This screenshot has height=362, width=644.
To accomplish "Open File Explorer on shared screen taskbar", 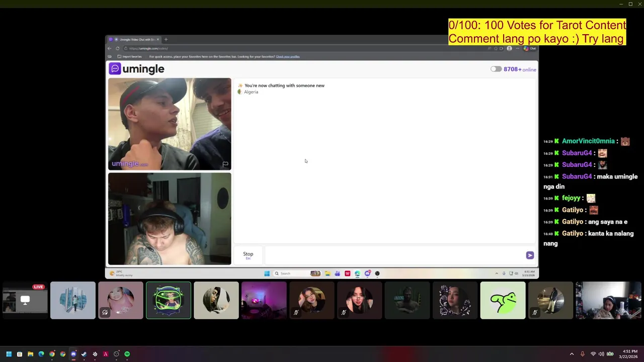I will click(x=328, y=274).
